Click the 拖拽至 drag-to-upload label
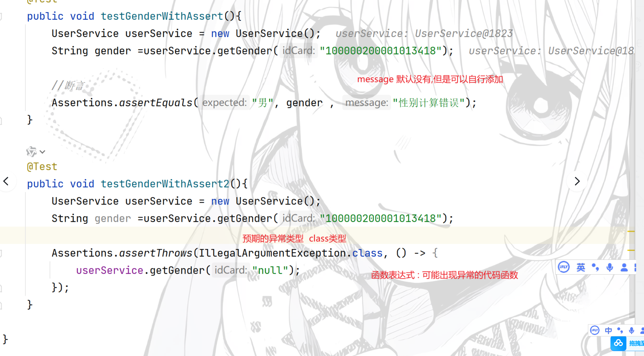The image size is (644, 356). tap(636, 343)
